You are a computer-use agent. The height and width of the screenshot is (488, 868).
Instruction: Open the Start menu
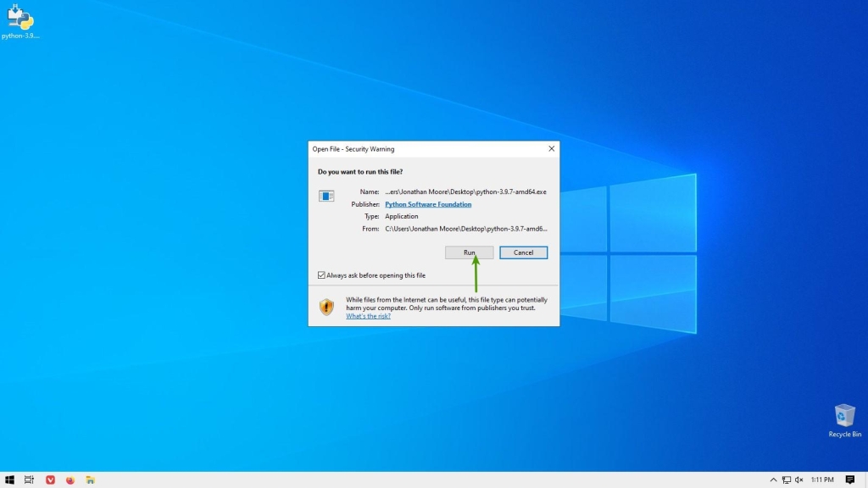tap(9, 479)
